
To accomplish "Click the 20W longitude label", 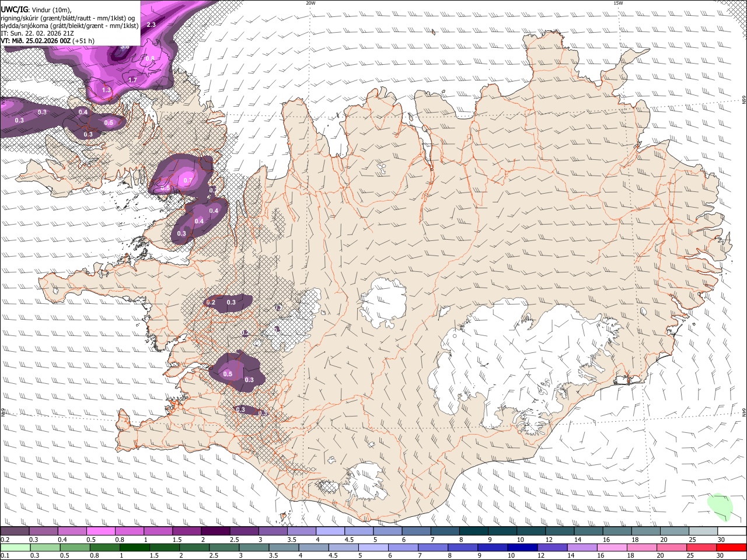I will [x=310, y=3].
